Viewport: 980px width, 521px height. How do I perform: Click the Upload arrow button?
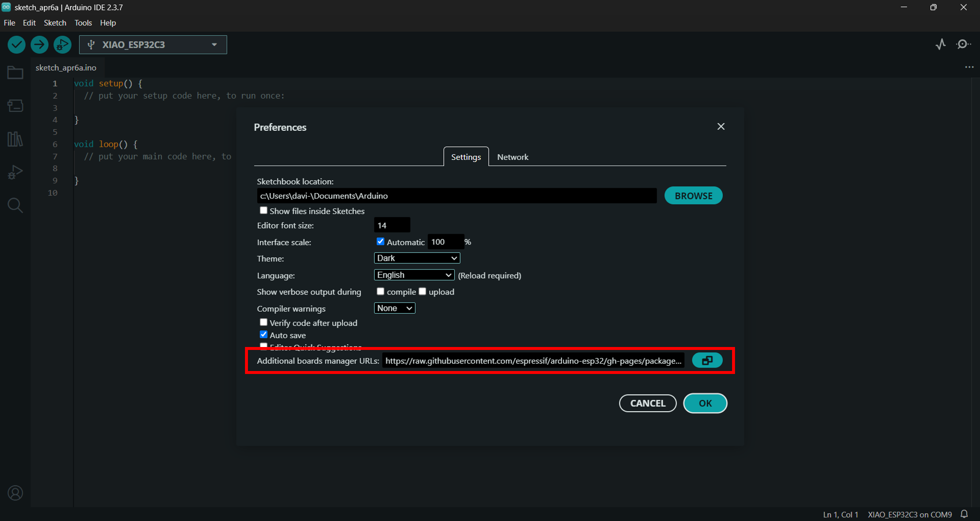tap(39, 45)
